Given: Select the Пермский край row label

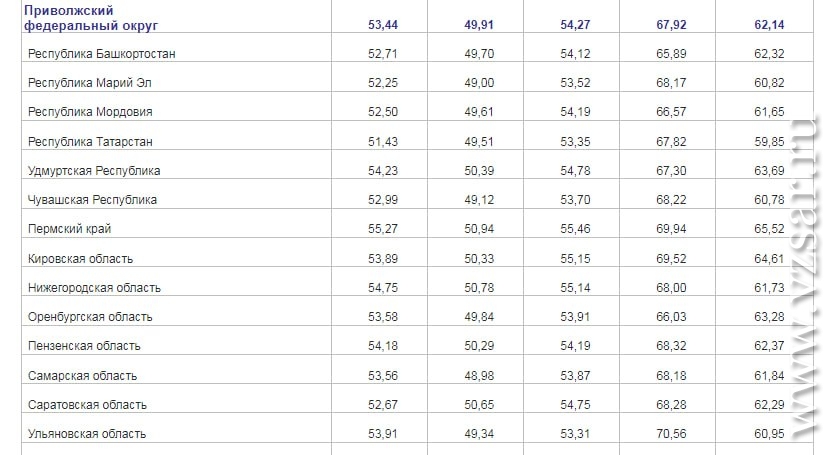Looking at the screenshot, I should tap(69, 229).
